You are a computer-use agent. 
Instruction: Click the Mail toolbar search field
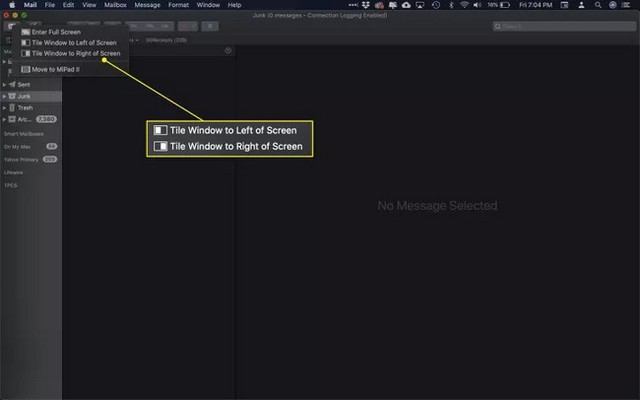pyautogui.click(x=564, y=27)
